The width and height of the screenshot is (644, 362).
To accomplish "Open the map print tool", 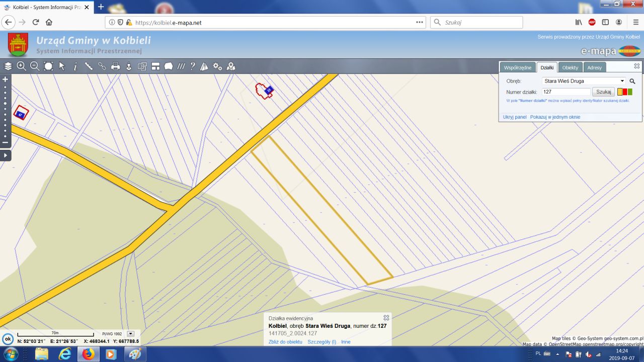I will (x=115, y=66).
